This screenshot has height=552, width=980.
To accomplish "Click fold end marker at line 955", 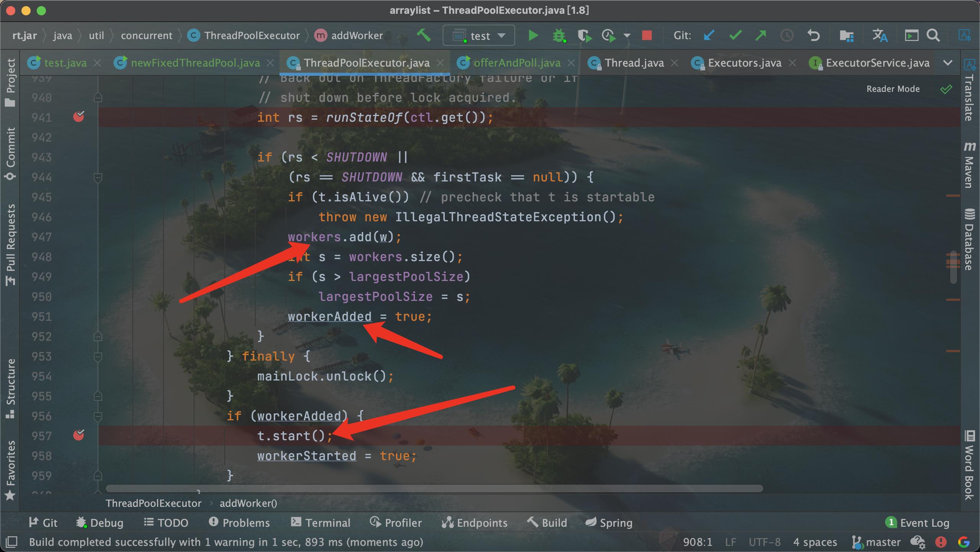I will (x=98, y=396).
